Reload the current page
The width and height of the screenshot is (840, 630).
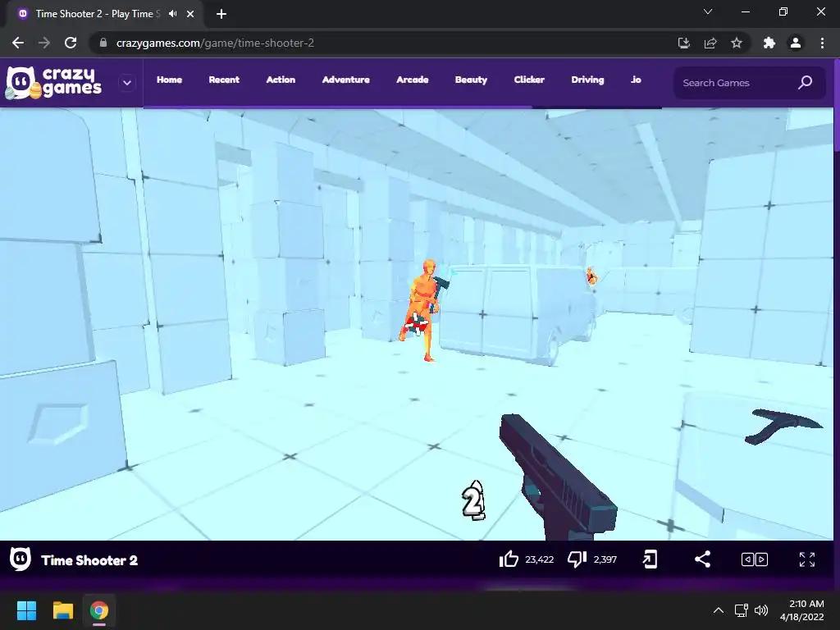click(x=71, y=43)
